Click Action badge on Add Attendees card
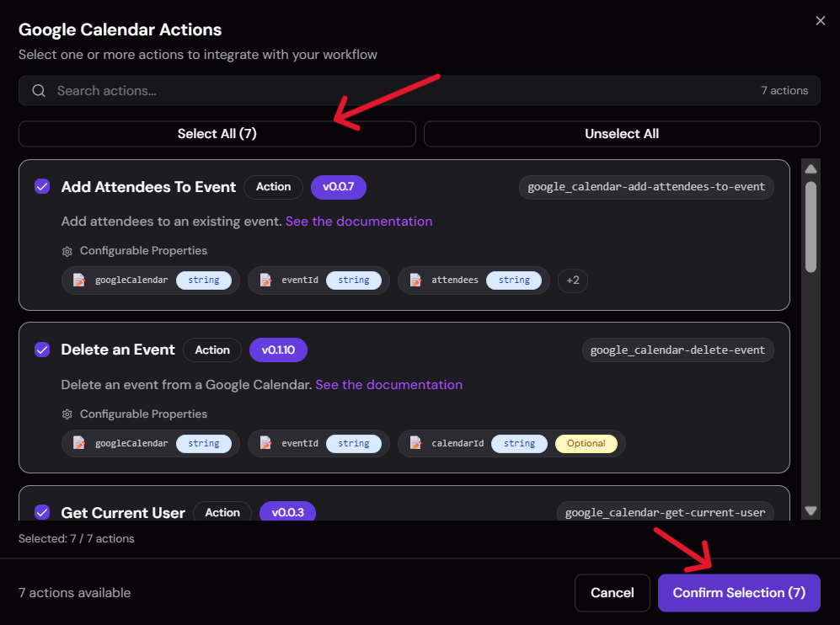This screenshot has width=840, height=625. coord(273,187)
